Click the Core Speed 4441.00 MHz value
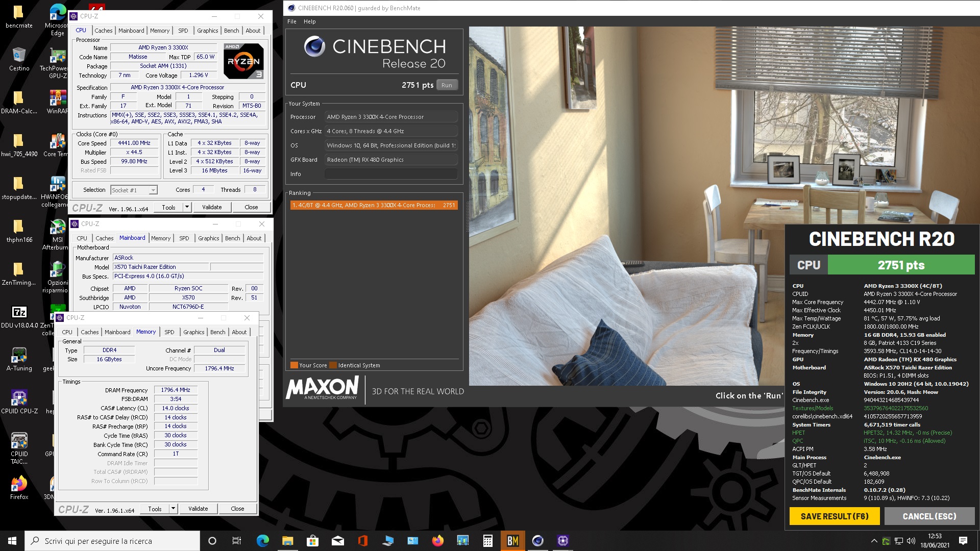This screenshot has height=551, width=980. click(x=134, y=143)
